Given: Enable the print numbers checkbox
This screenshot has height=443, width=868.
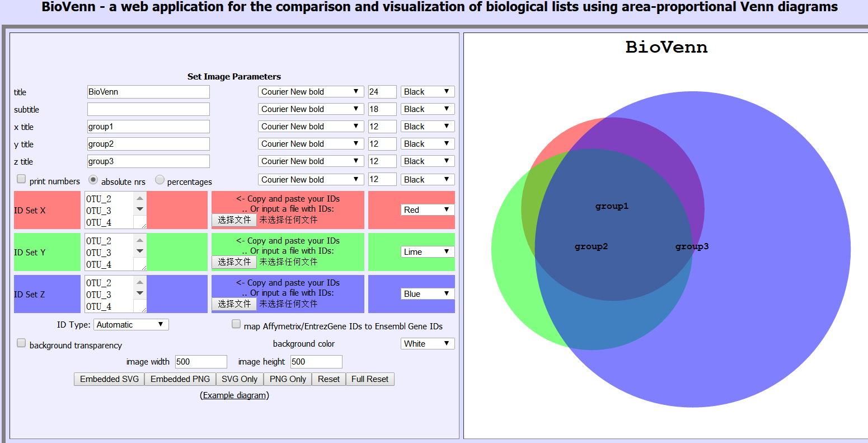Looking at the screenshot, I should click(x=21, y=179).
